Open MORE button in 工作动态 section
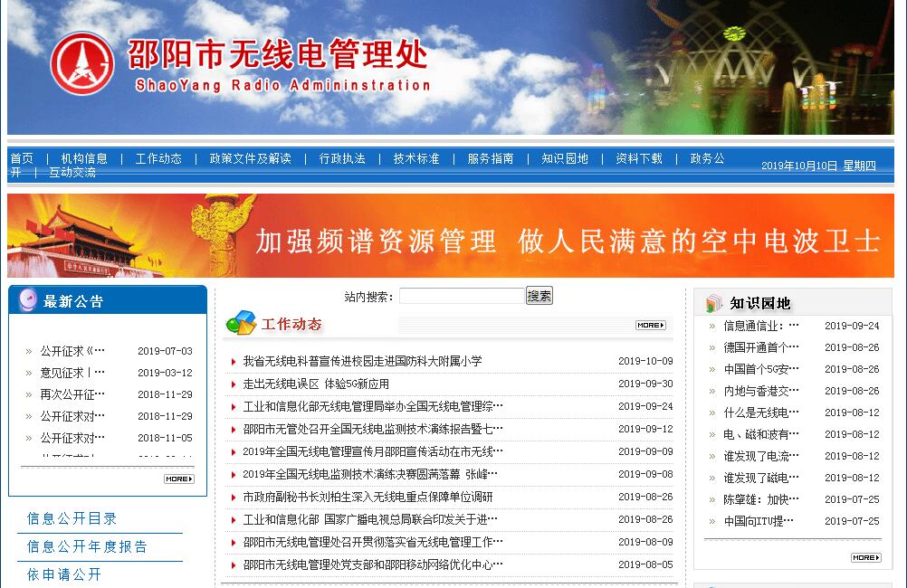Image resolution: width=907 pixels, height=588 pixels. 650,325
